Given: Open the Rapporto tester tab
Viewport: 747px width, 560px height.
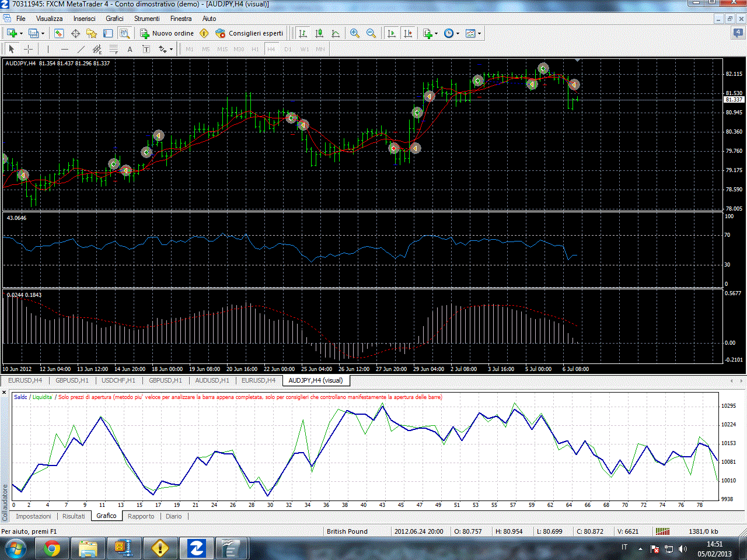Looking at the screenshot, I should (141, 516).
